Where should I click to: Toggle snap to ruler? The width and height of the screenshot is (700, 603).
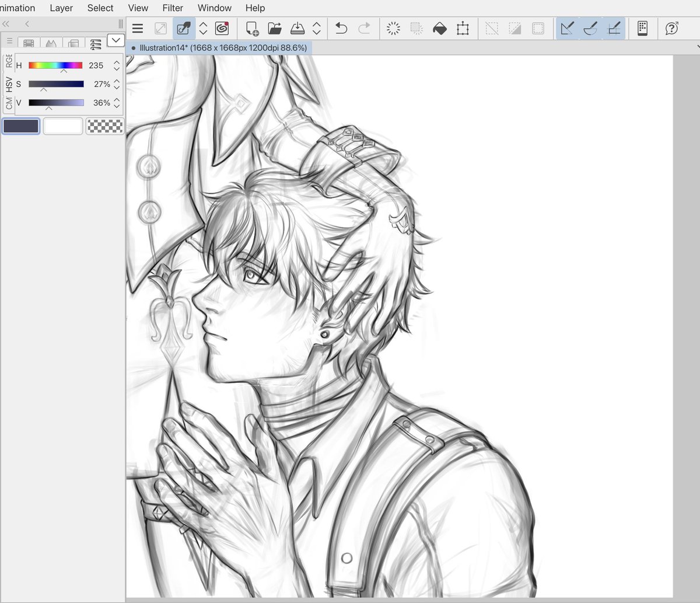tap(567, 27)
